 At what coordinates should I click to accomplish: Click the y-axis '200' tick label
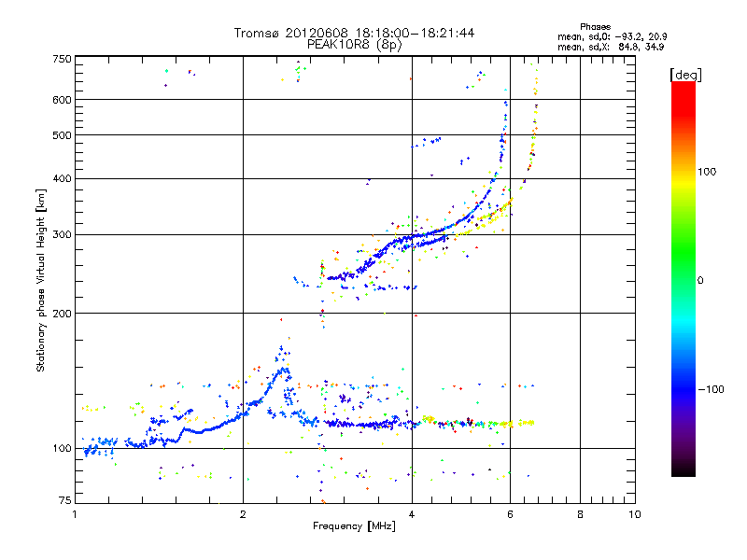pyautogui.click(x=62, y=314)
